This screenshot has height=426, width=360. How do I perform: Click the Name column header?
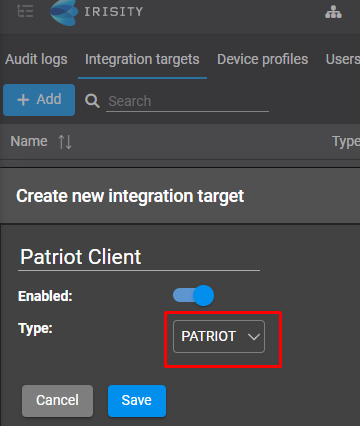click(29, 141)
